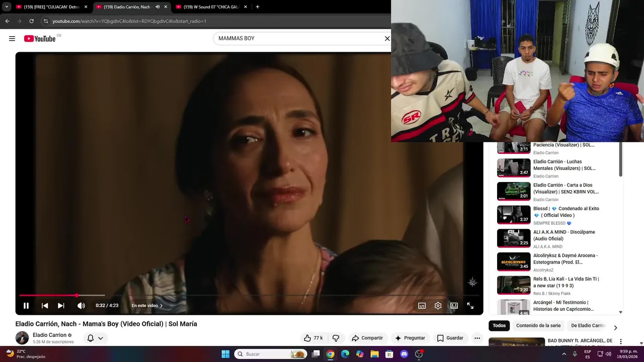Select the De Eladio Carrion chip

[x=588, y=326]
